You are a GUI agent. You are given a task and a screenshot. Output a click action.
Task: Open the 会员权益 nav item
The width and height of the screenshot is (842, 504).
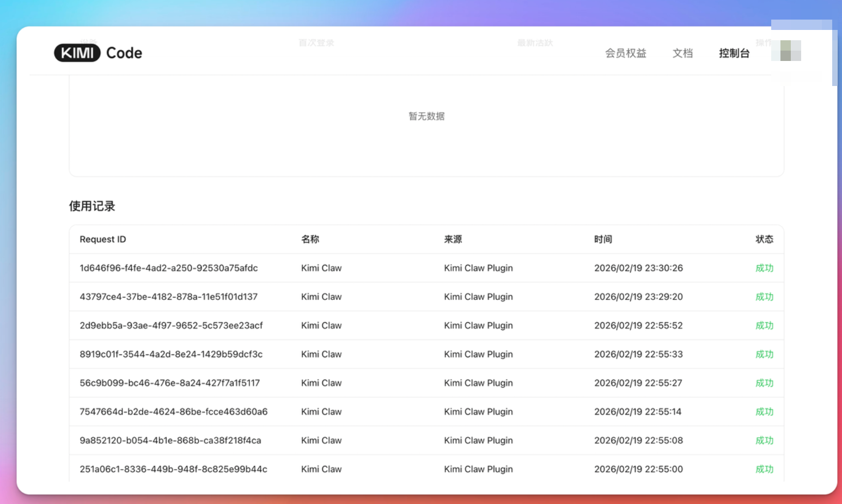tap(625, 53)
